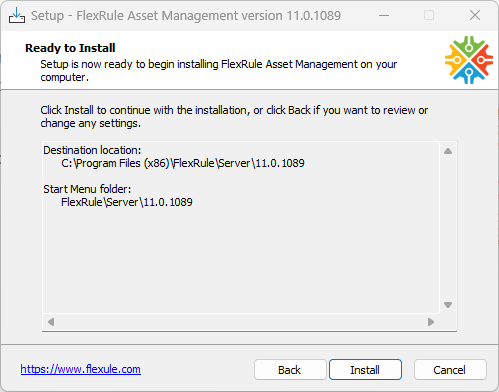The width and height of the screenshot is (499, 392).
Task: Click the 'Ready to Install' heading
Action: pos(70,48)
